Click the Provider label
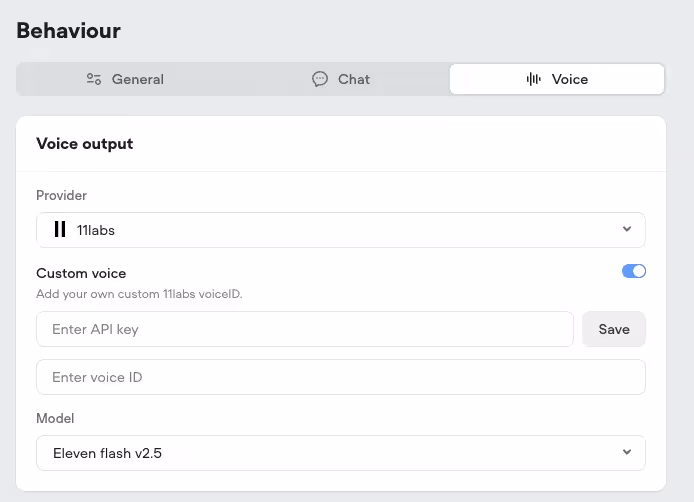This screenshot has width=694, height=502. [x=62, y=195]
